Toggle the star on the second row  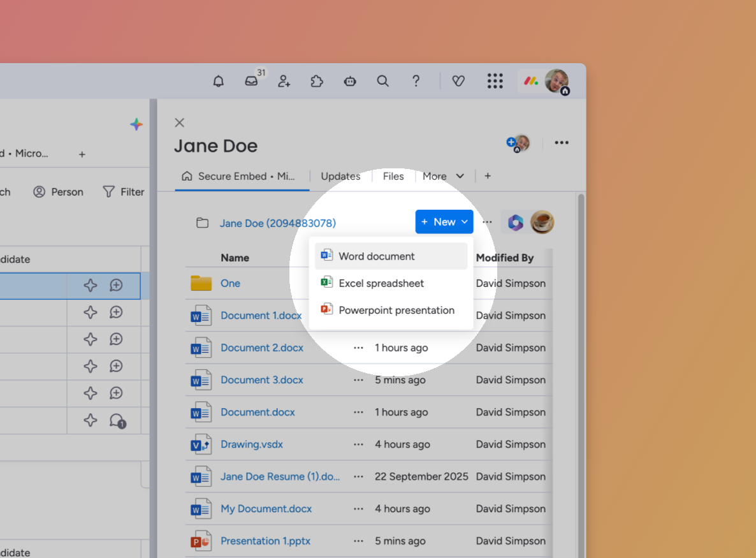(90, 312)
